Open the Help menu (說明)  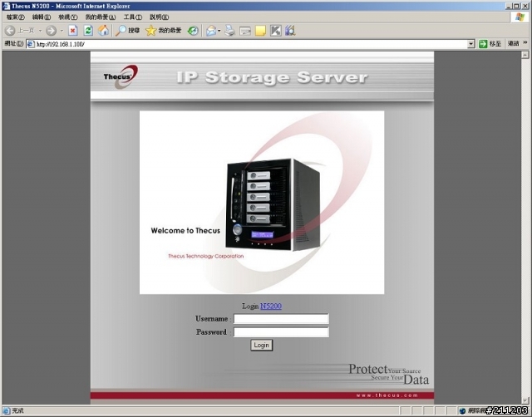click(x=159, y=17)
